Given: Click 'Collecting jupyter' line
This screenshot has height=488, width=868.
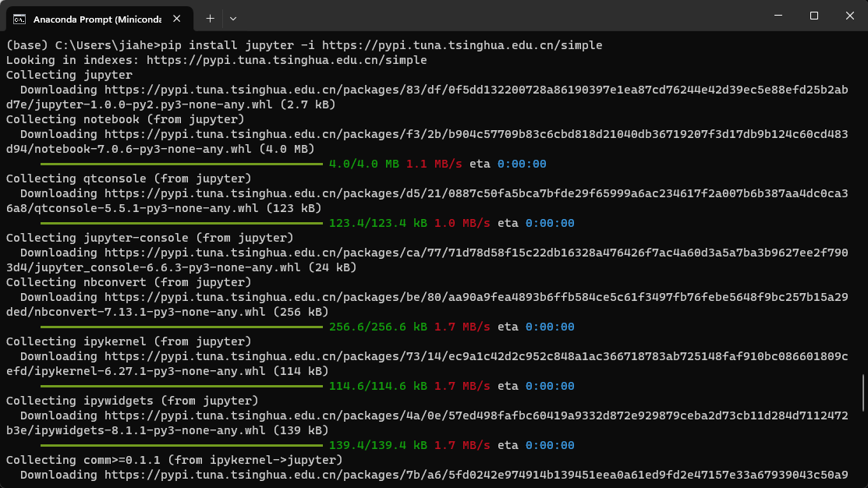Looking at the screenshot, I should tap(69, 75).
